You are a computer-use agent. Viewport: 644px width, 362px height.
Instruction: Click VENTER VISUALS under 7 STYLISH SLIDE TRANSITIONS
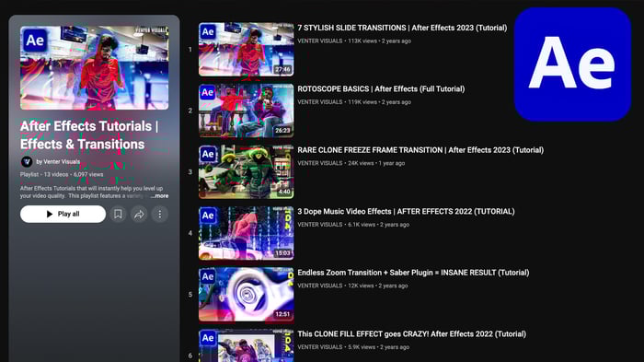319,41
